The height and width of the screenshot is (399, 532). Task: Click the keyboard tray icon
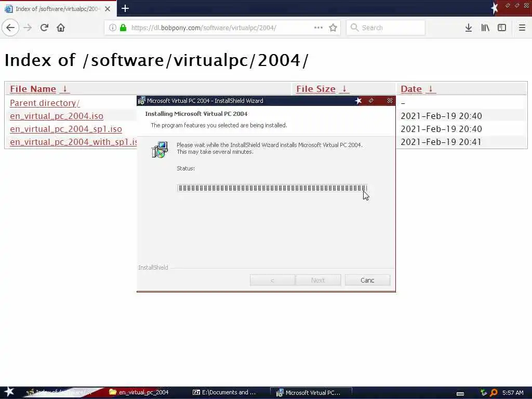(x=460, y=393)
